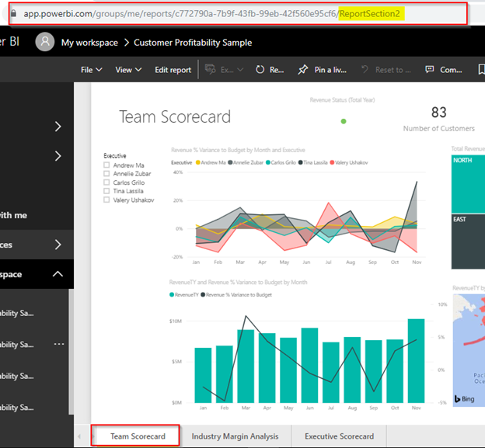
Task: Expand the Export dropdown arrow
Action: pyautogui.click(x=240, y=70)
